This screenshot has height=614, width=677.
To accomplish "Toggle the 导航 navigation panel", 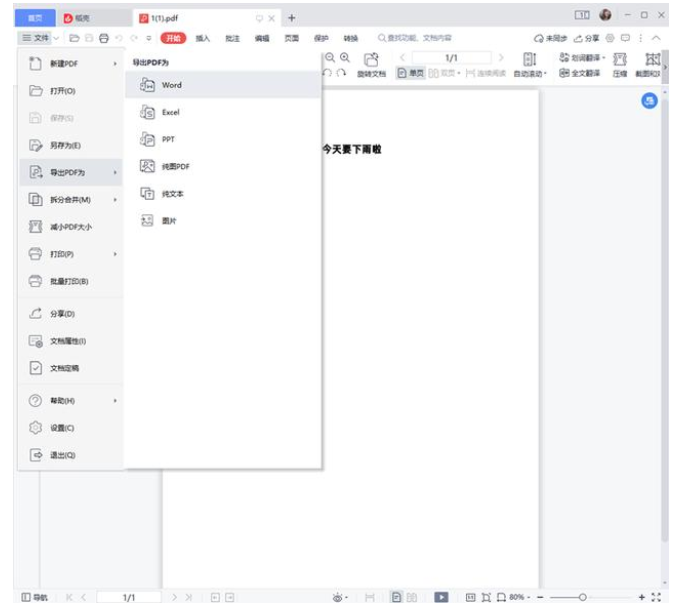I will tap(34, 598).
